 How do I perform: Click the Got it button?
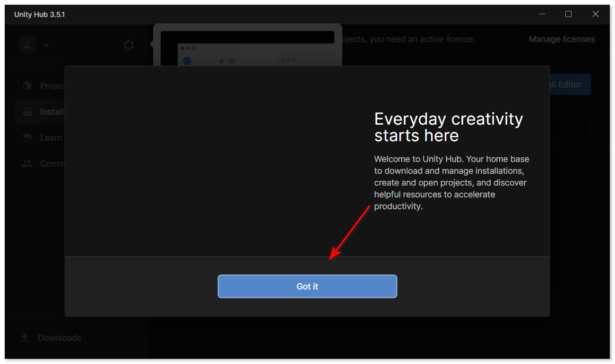click(307, 286)
